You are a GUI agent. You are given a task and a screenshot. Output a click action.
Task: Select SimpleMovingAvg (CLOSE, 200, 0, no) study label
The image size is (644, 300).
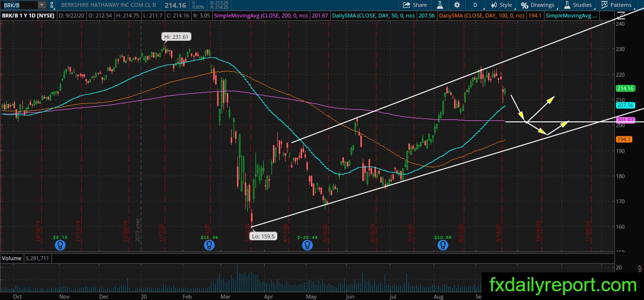(x=262, y=16)
